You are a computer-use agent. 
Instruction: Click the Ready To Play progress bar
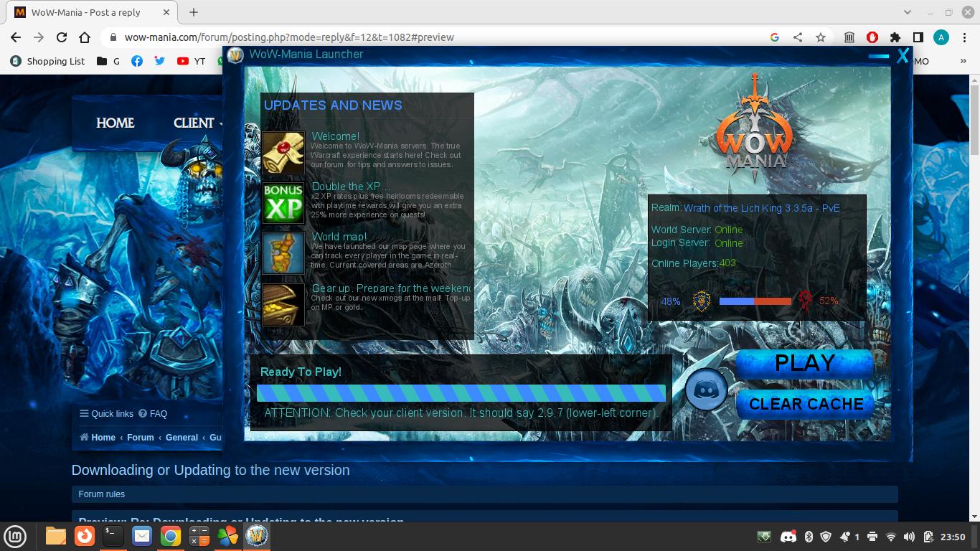tap(461, 393)
